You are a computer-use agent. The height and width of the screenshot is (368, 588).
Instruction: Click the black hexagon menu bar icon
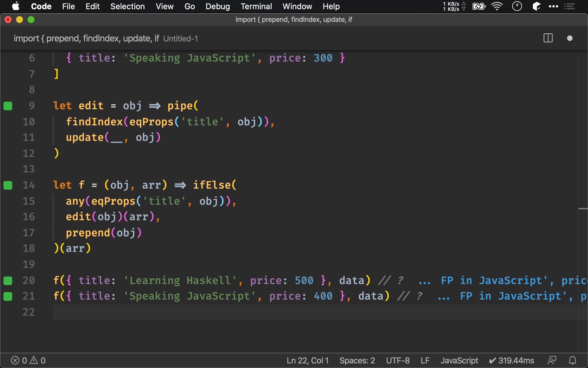536,6
